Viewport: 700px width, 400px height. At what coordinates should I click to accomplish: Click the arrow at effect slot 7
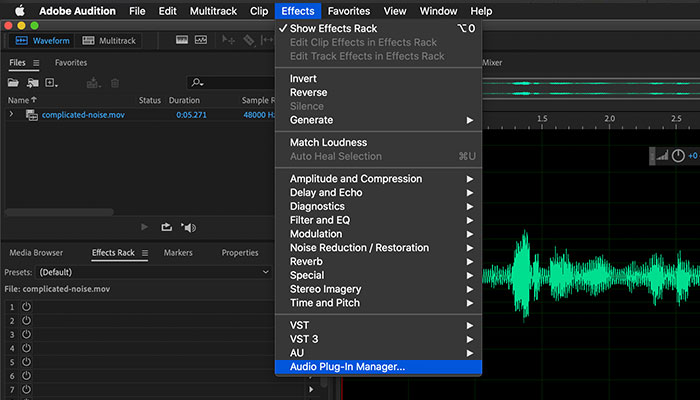coord(311,389)
